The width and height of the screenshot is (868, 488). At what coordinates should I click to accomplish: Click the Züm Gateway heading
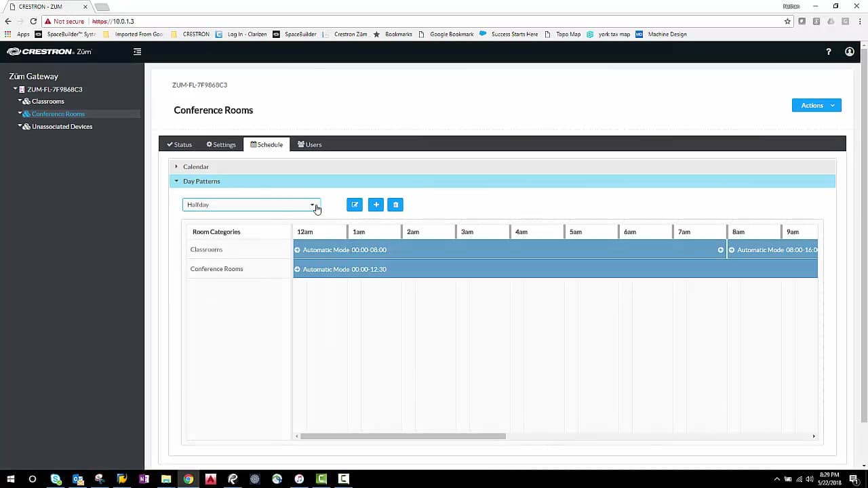click(34, 77)
